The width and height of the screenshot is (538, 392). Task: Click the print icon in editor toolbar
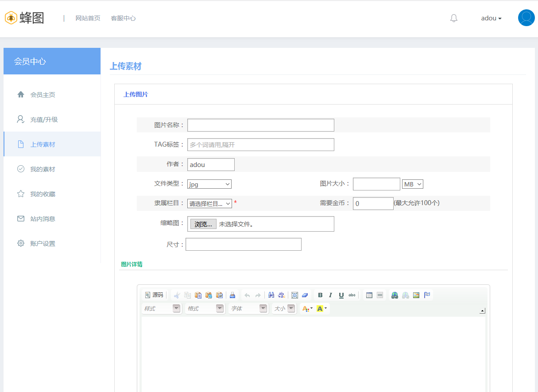(x=232, y=295)
